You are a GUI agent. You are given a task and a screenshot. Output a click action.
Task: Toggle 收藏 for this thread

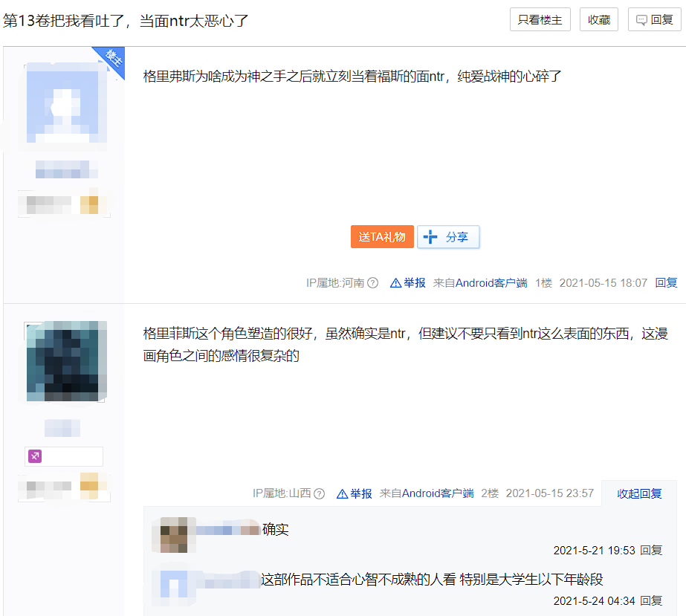click(x=599, y=19)
